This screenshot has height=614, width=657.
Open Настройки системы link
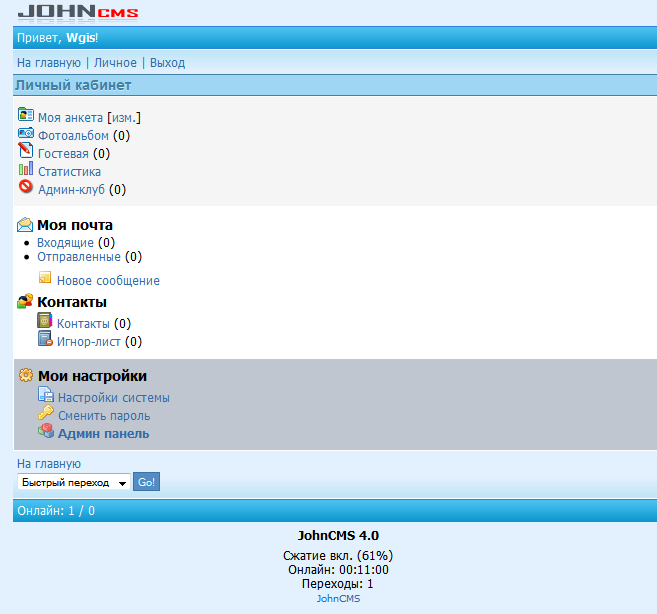click(114, 398)
